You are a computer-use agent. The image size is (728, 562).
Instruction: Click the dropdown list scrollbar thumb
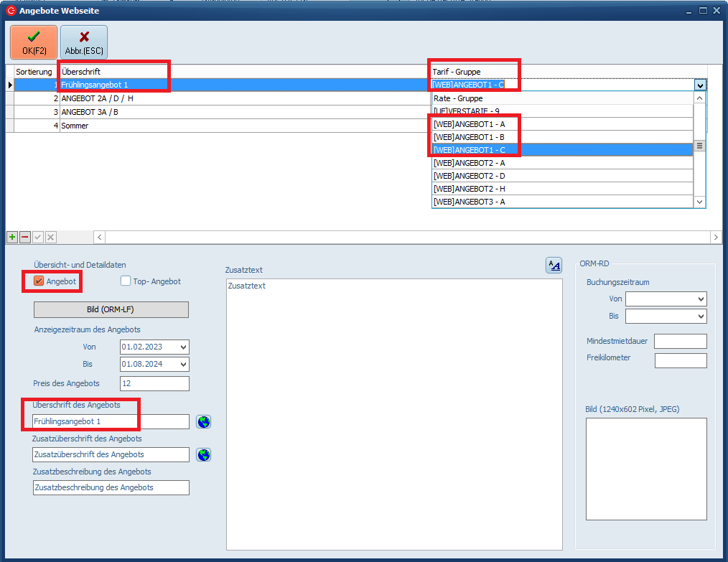pyautogui.click(x=699, y=146)
